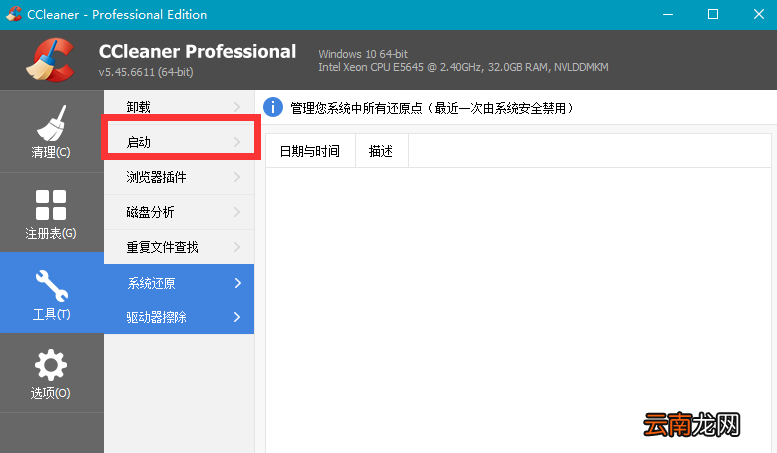Image resolution: width=777 pixels, height=453 pixels.
Task: Sort by the 描述 column header
Action: (382, 151)
